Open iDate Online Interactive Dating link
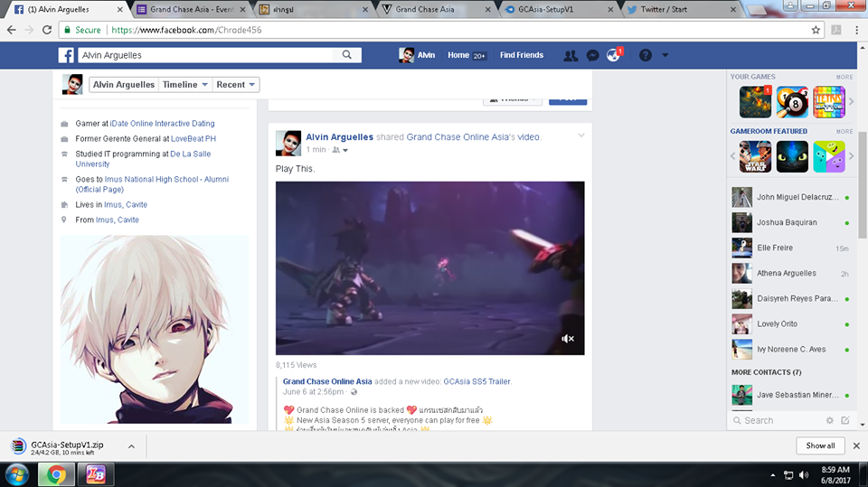The image size is (868, 487). pyautogui.click(x=162, y=124)
